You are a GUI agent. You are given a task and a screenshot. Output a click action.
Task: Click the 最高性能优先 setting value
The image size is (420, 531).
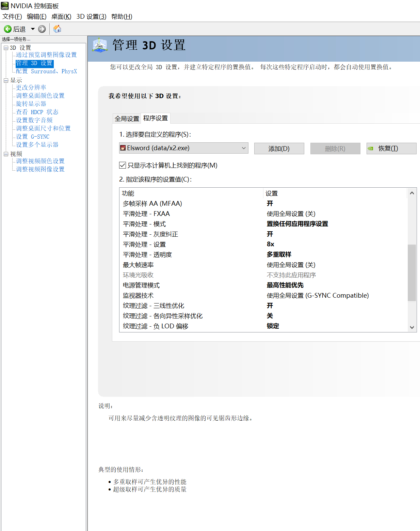pyautogui.click(x=285, y=285)
